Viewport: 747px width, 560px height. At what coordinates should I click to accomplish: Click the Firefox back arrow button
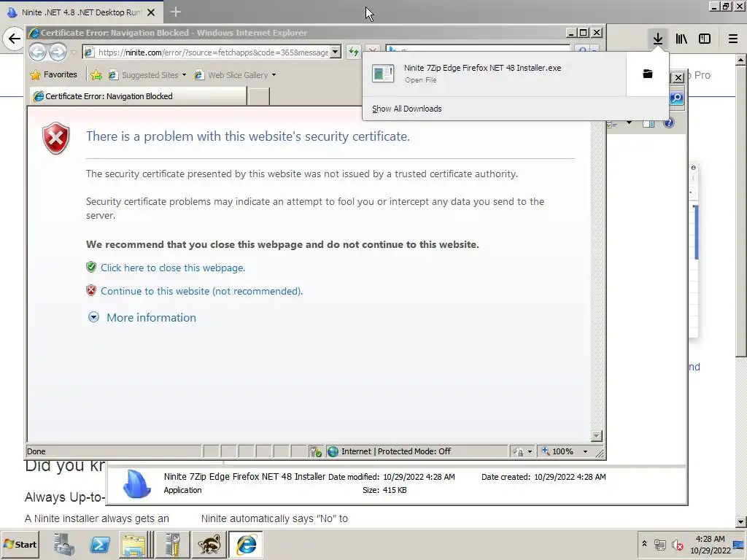[x=15, y=39]
